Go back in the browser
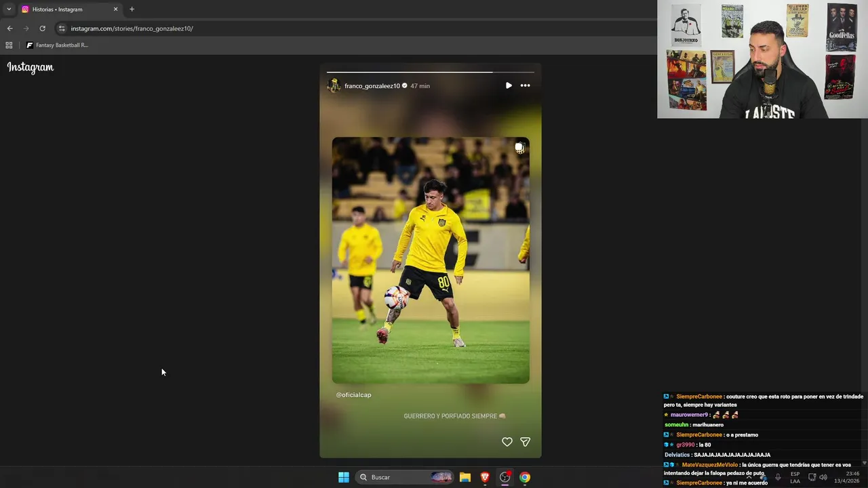 point(9,28)
